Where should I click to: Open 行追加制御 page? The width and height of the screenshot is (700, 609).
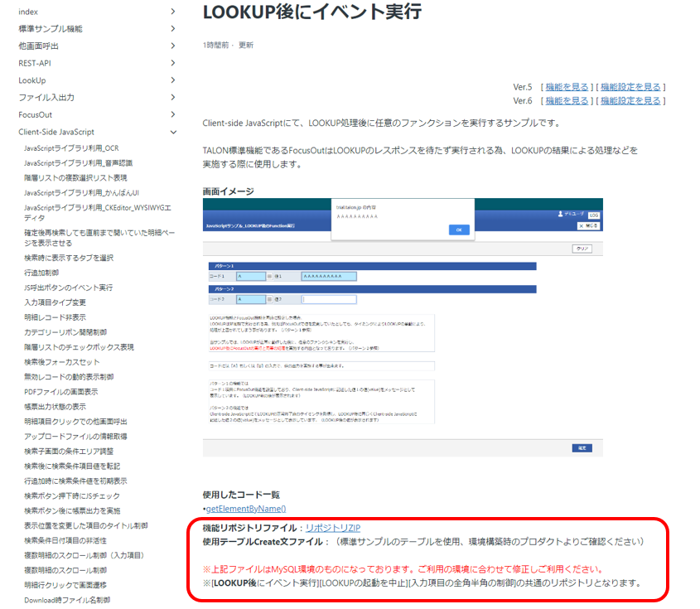(41, 273)
